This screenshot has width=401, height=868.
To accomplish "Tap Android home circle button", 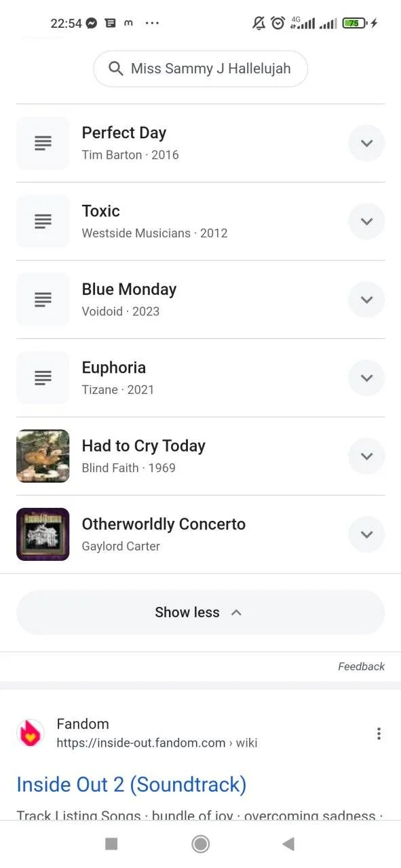I will (200, 844).
